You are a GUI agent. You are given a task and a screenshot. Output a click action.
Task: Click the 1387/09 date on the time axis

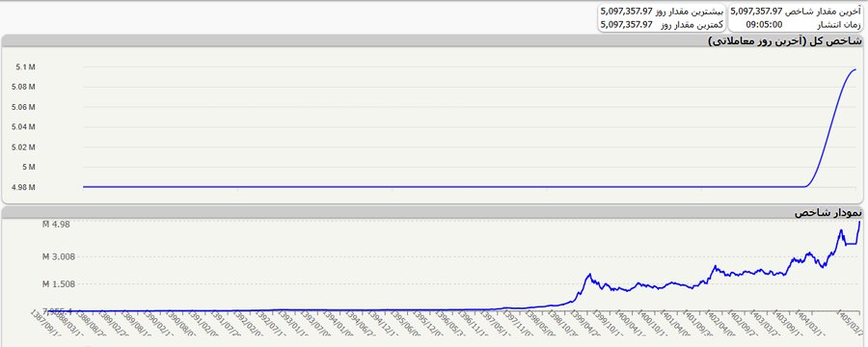(45, 322)
